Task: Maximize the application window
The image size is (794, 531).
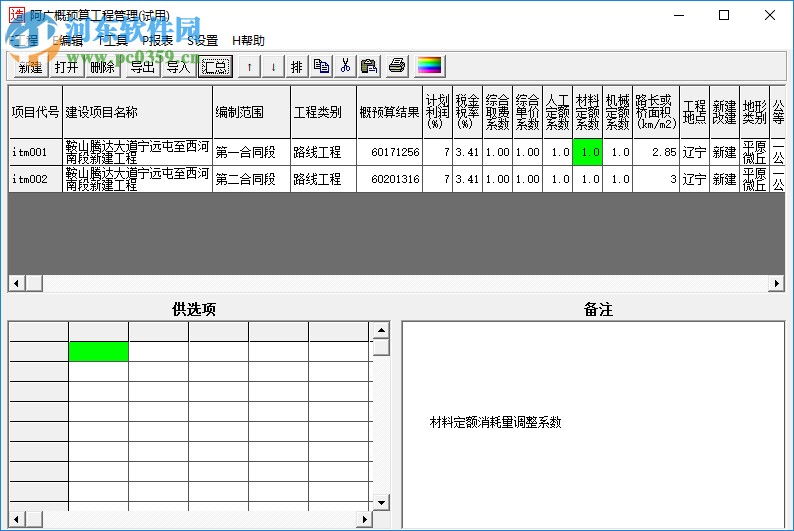Action: [724, 15]
